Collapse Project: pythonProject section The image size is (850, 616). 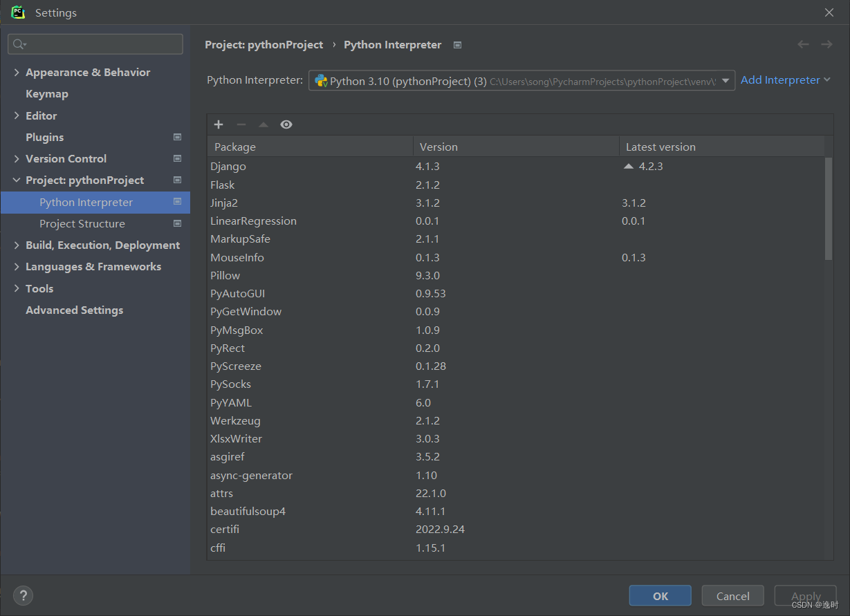[17, 180]
